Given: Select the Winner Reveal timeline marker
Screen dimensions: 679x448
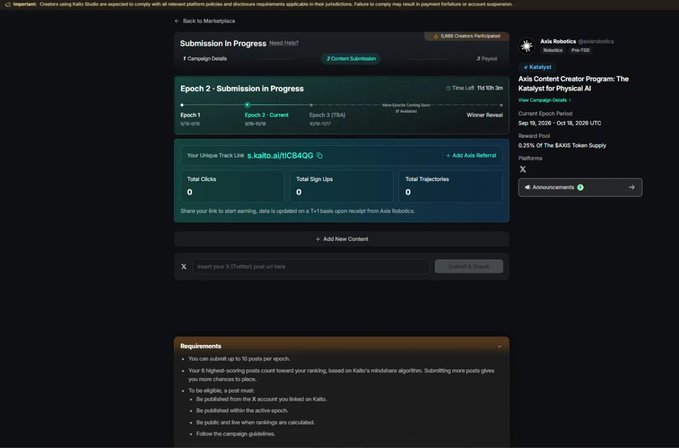Looking at the screenshot, I should pos(501,105).
